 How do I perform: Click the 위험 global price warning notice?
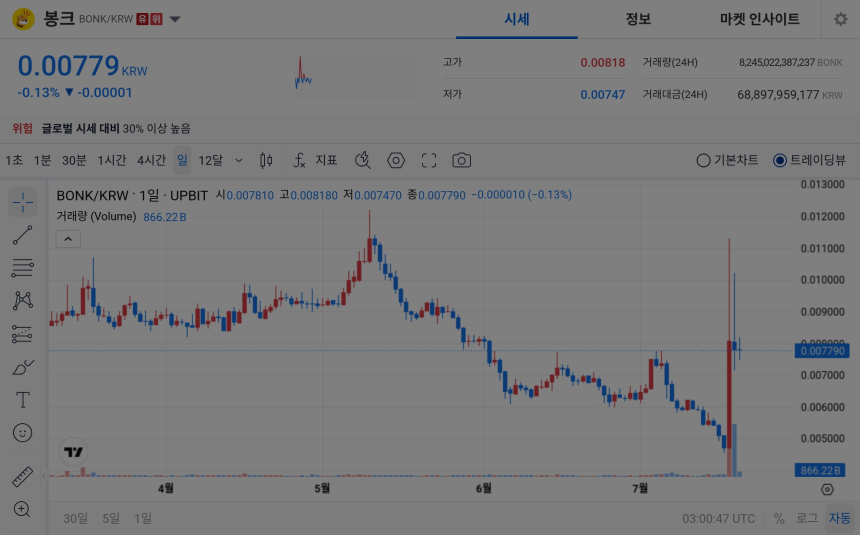(101, 128)
